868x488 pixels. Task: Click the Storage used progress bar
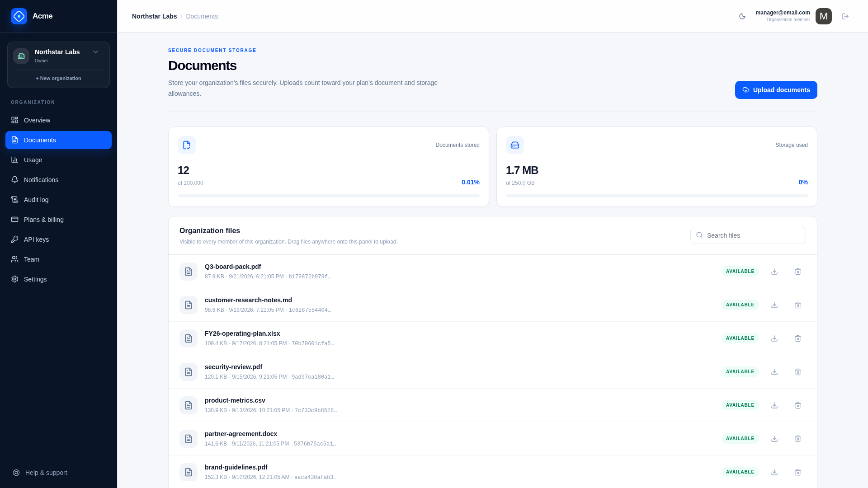click(x=657, y=196)
